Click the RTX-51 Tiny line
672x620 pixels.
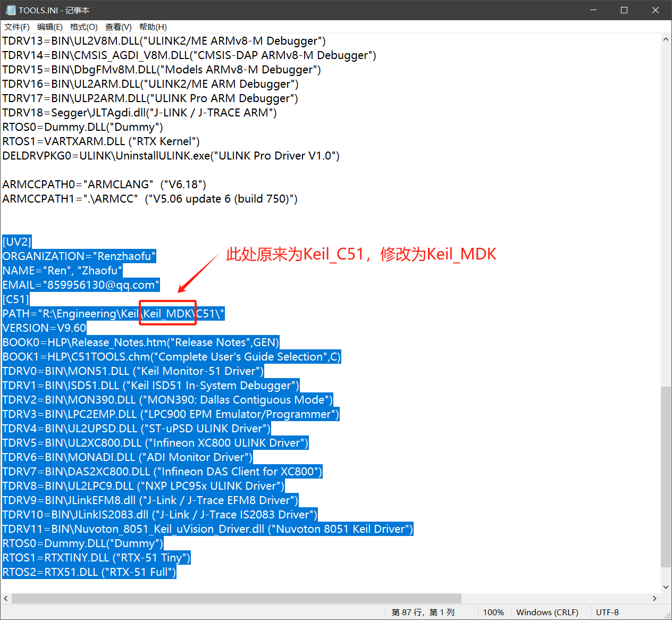point(96,558)
